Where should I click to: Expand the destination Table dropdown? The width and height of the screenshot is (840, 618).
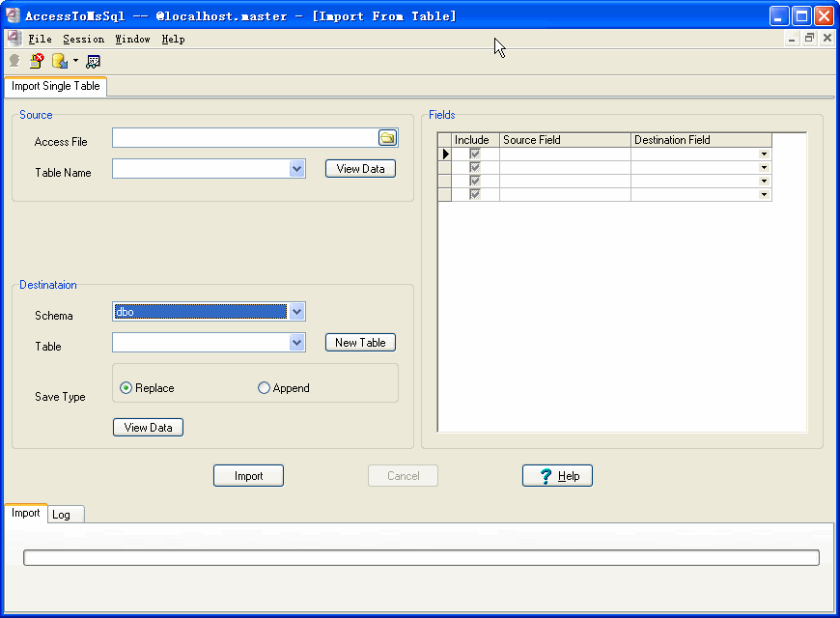coord(296,343)
